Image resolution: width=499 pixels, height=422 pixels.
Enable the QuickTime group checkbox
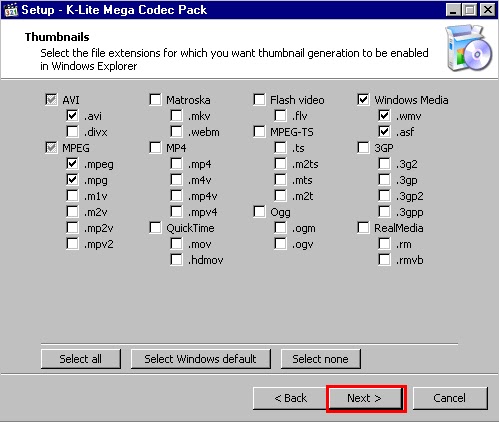[x=155, y=227]
